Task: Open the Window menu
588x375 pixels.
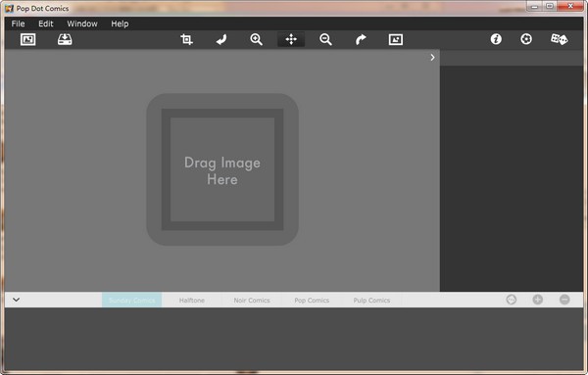Action: coord(82,23)
